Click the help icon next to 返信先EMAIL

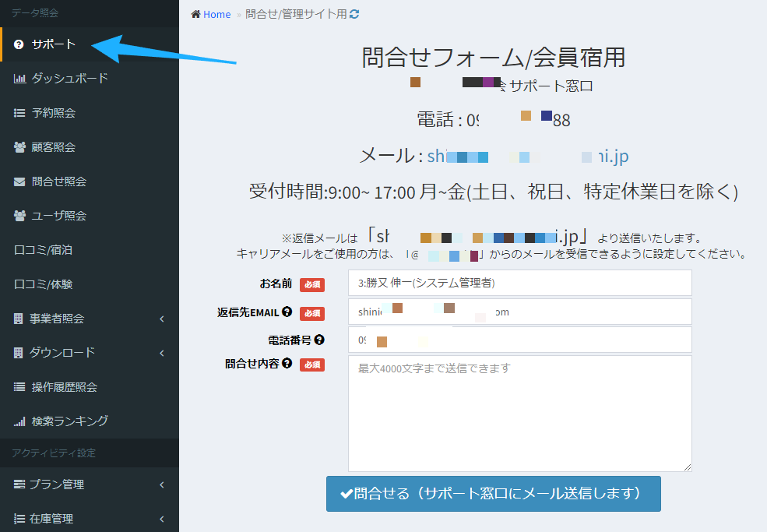(287, 312)
